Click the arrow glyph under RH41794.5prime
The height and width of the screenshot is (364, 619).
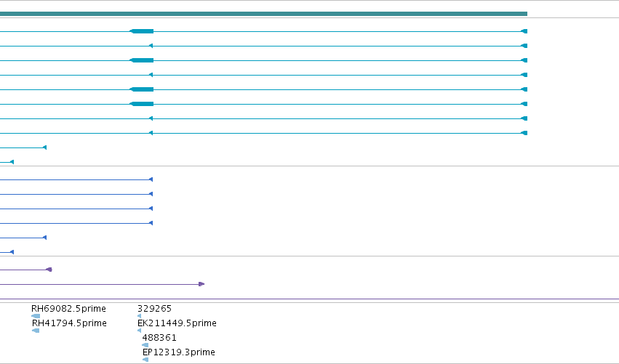[36, 331]
